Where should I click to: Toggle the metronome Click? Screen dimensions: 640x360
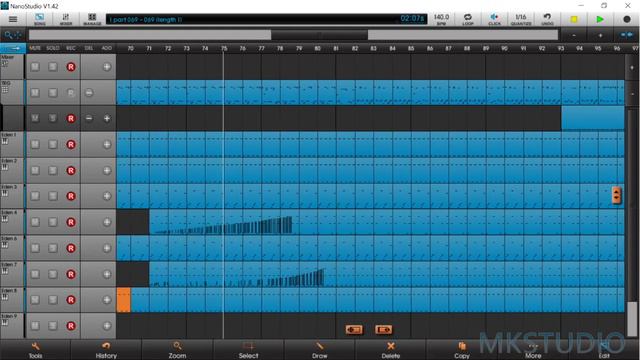[494, 19]
